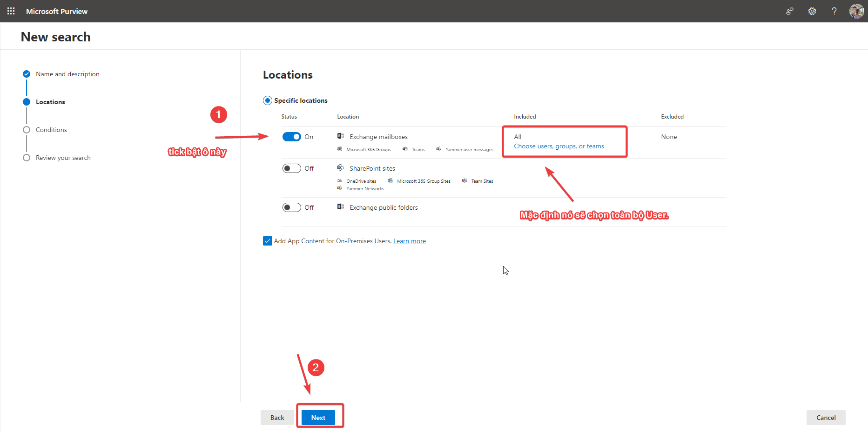868x432 pixels.
Task: Click the help question mark icon
Action: click(x=834, y=11)
